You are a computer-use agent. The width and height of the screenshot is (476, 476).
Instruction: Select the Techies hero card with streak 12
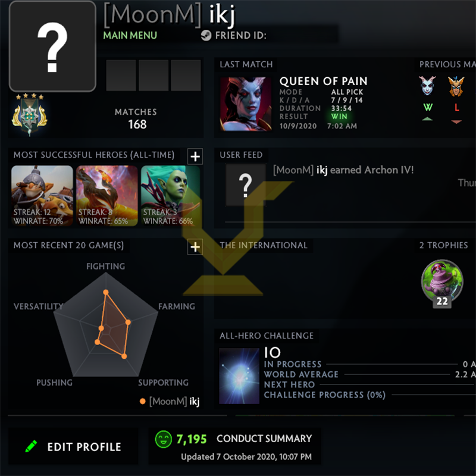(42, 196)
